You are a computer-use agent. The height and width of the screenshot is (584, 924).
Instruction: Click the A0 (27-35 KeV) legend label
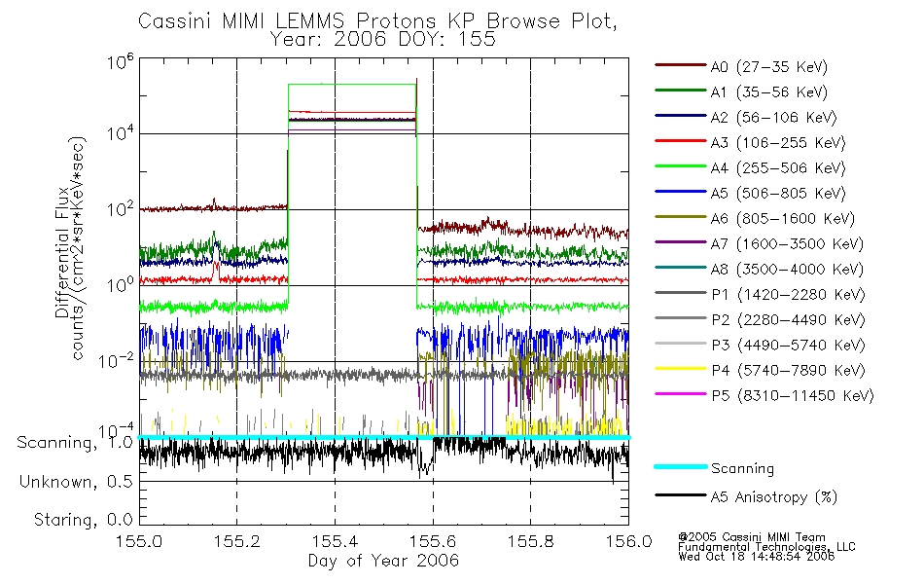(x=768, y=67)
